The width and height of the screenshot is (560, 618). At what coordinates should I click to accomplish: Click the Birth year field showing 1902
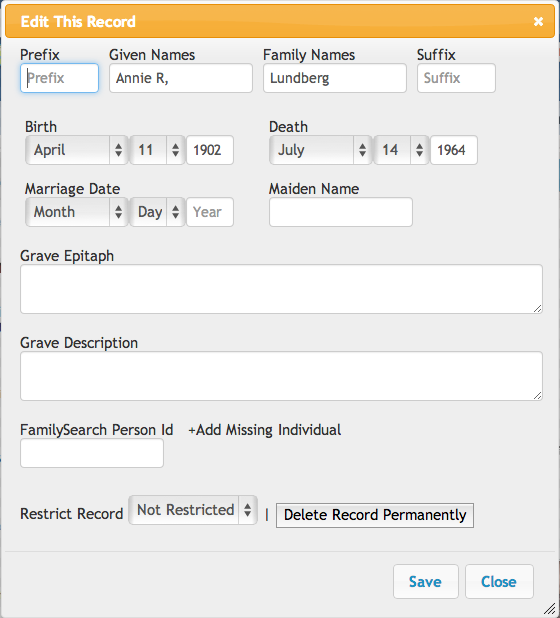coord(210,150)
